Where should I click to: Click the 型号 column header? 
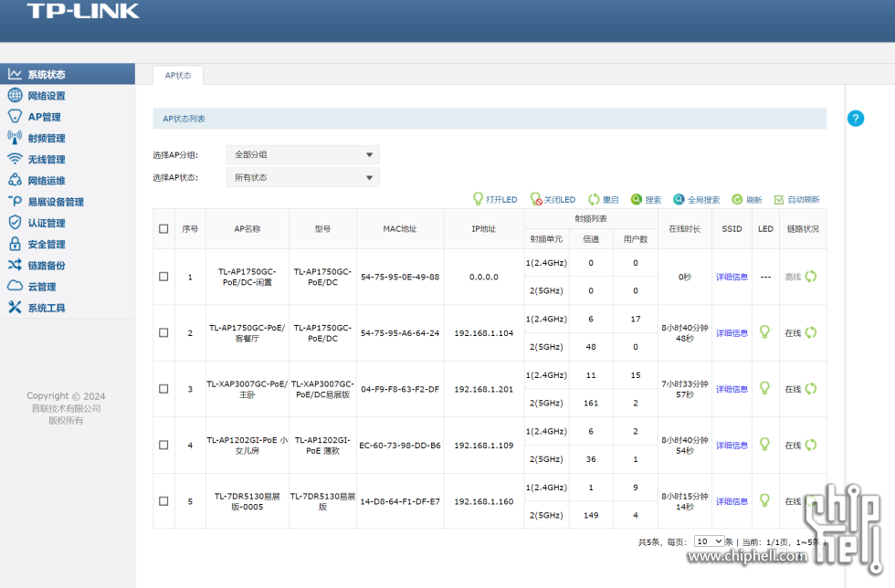322,229
